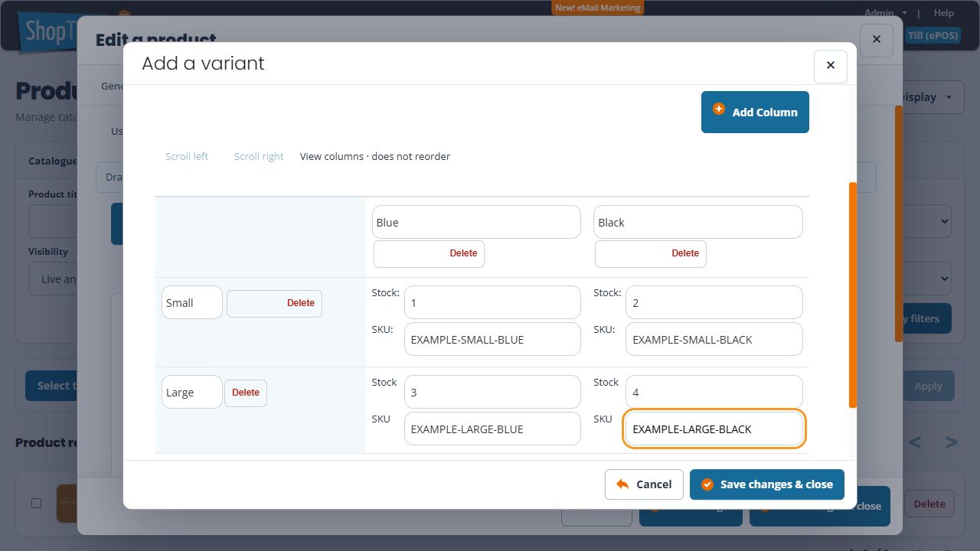Click the plus icon on Add Column
Image resolution: width=980 pixels, height=551 pixels.
click(x=718, y=109)
